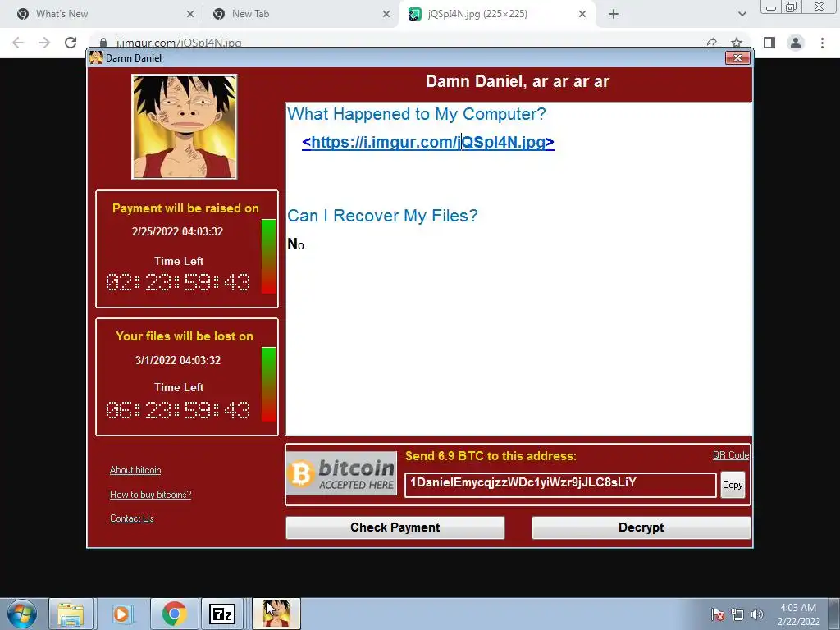The height and width of the screenshot is (630, 840).
Task: Reload the page with refresh icon
Action: coord(71,43)
